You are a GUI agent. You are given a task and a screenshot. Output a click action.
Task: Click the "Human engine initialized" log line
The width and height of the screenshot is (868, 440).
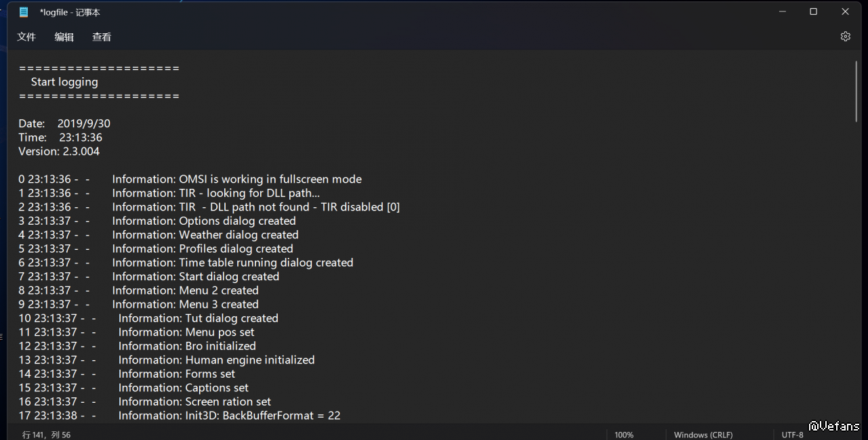point(249,360)
